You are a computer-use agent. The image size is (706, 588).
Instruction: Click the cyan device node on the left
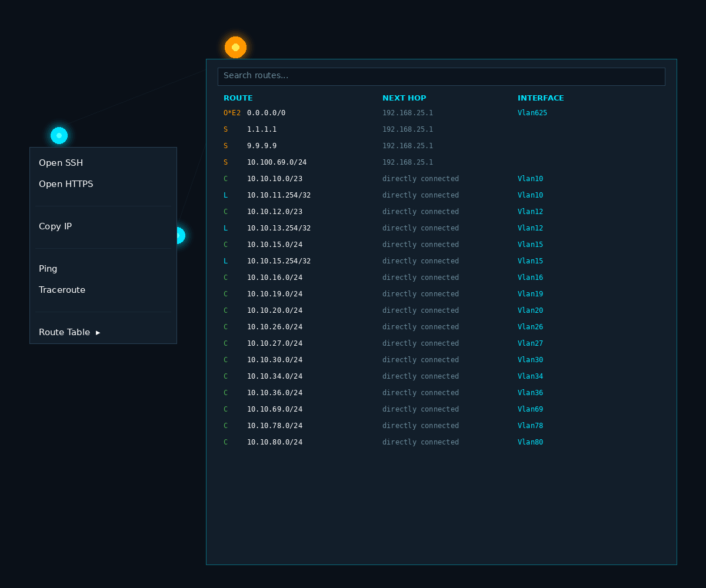(x=59, y=135)
